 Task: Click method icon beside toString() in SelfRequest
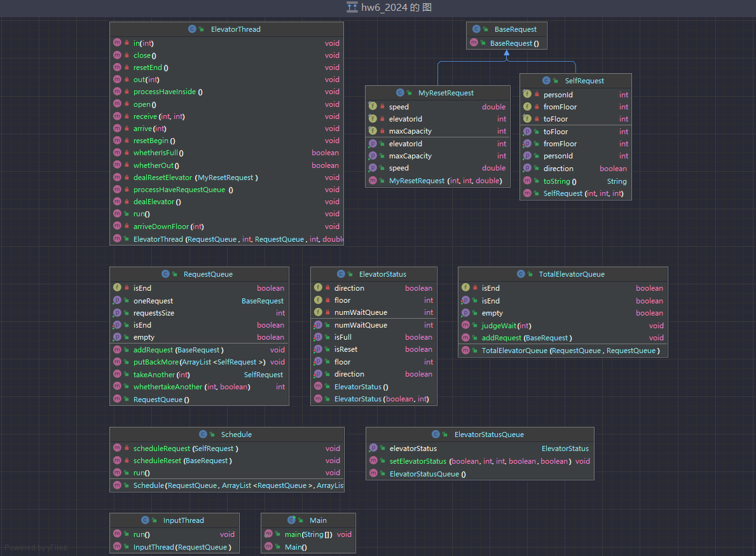528,181
